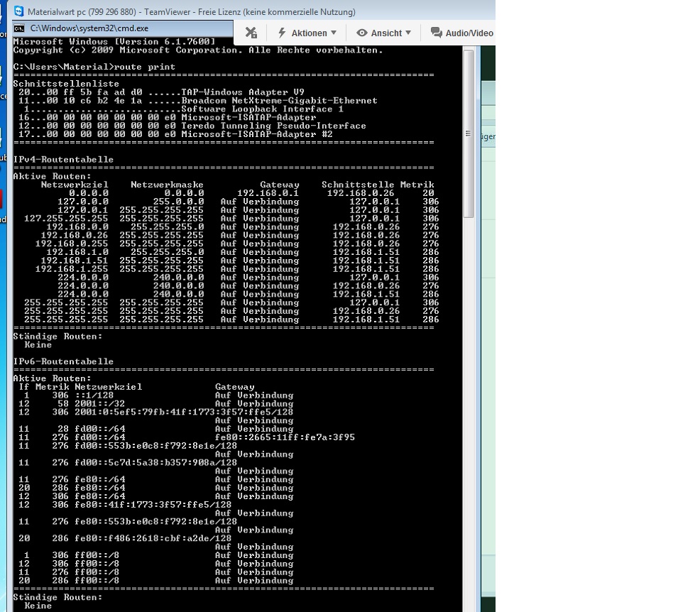Grab the cmd window vertical scrollbar thumb

pos(468,133)
